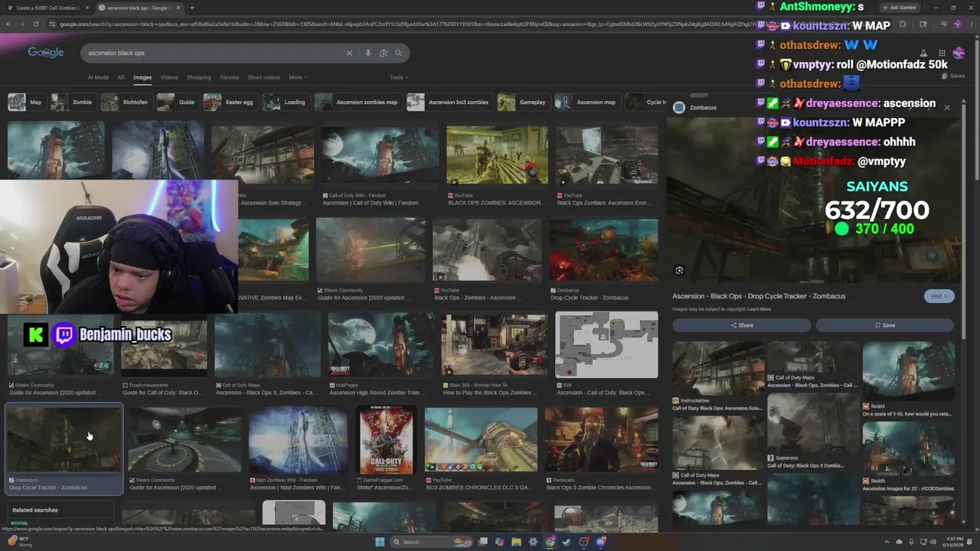Clear the search box with the X icon
The image size is (980, 551).
349,53
